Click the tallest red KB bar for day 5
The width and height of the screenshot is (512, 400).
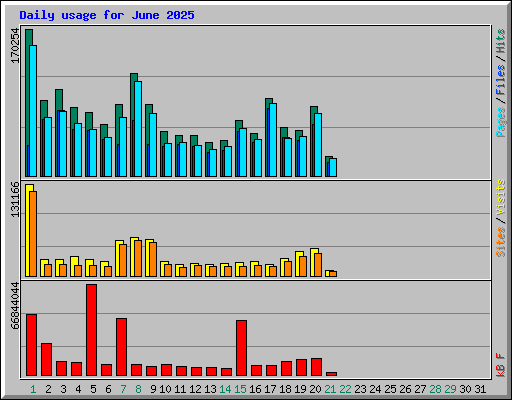(92, 330)
